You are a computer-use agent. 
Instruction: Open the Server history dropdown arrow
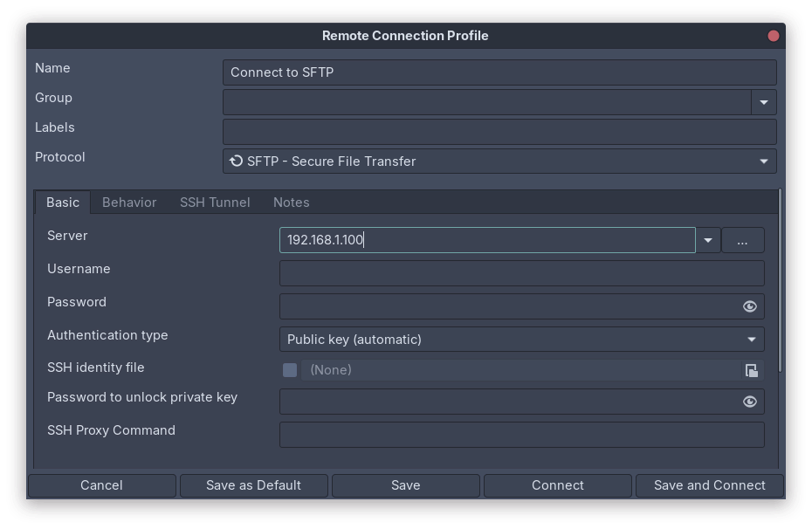pyautogui.click(x=708, y=240)
